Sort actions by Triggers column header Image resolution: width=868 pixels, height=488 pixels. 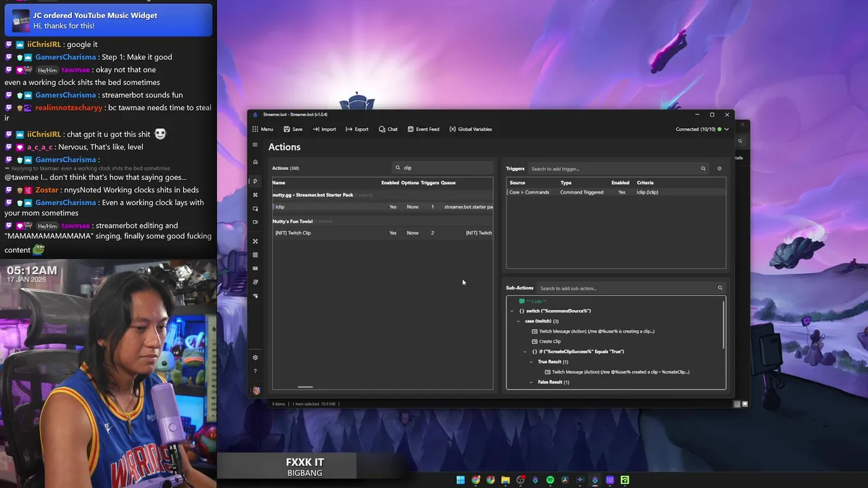[x=430, y=182]
